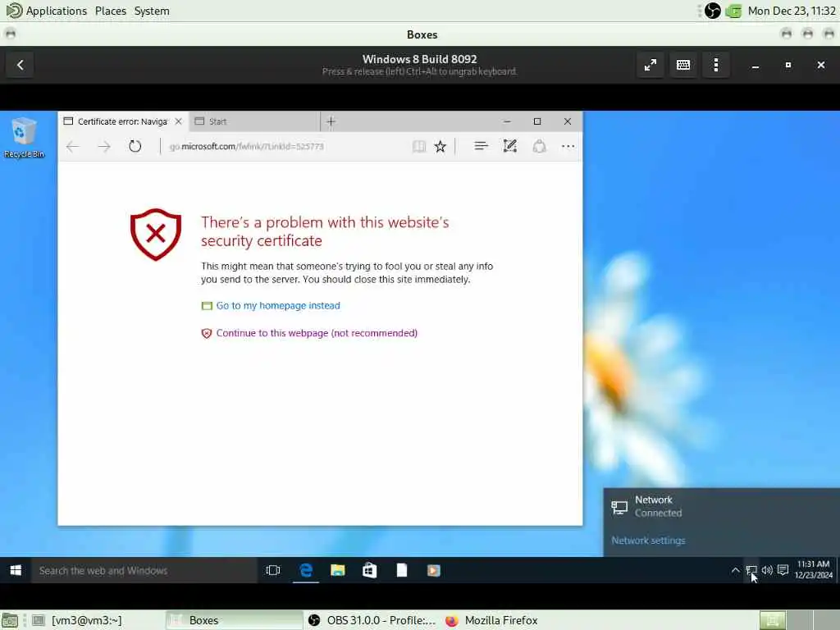Select the Certificate error tab
This screenshot has width=840, height=630.
123,121
